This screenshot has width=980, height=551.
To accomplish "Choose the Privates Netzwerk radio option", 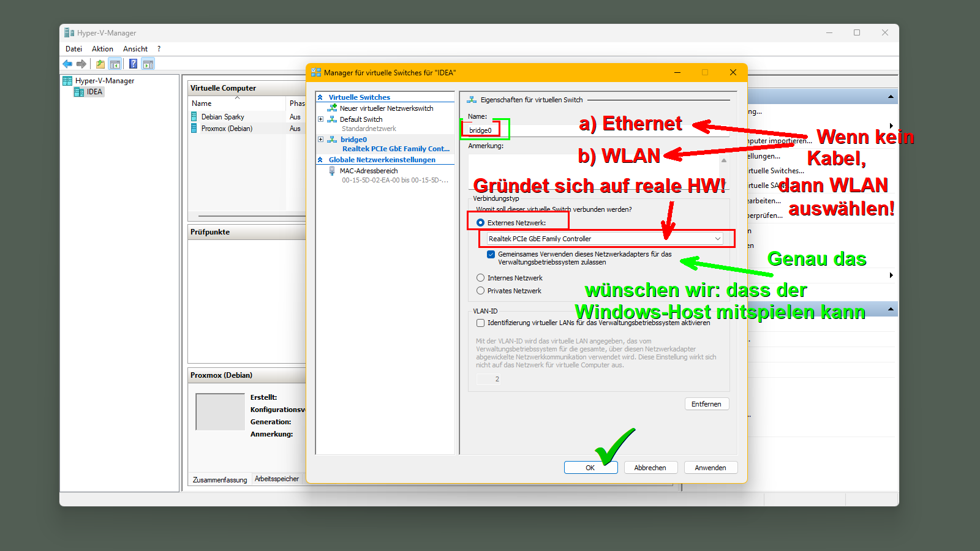I will pos(480,291).
